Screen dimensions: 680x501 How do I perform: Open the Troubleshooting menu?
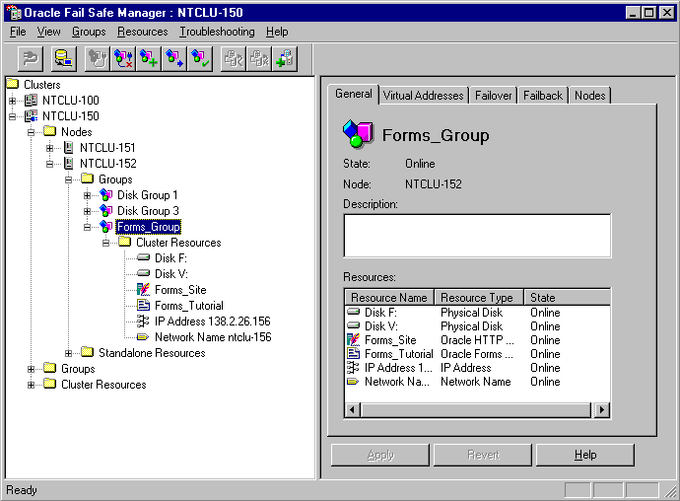(217, 32)
